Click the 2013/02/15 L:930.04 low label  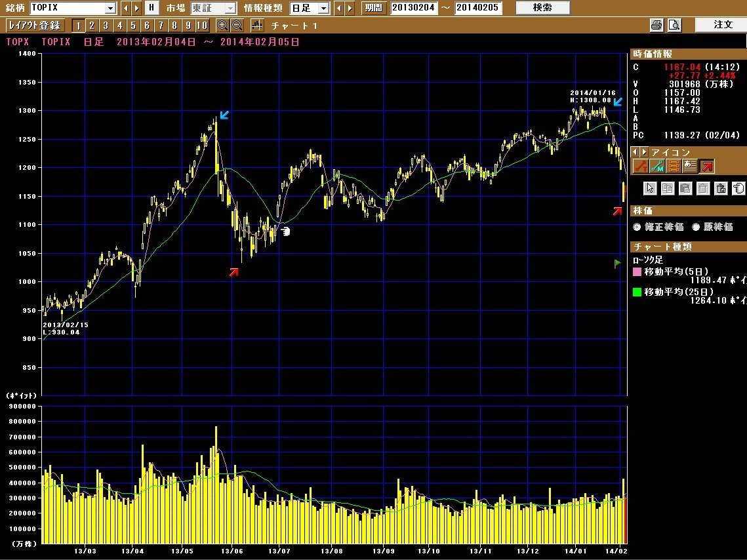click(x=66, y=329)
